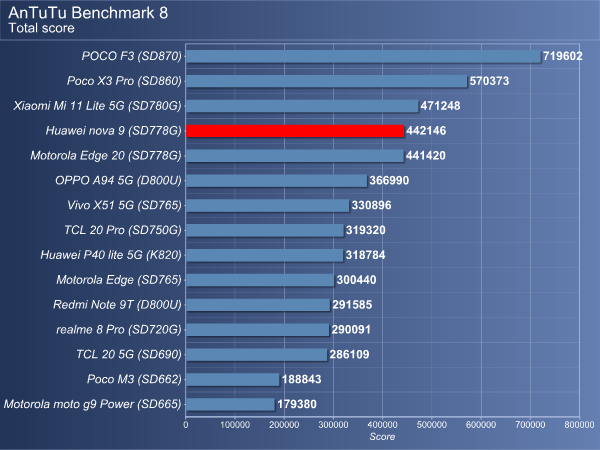Click the Motorola Edge 20 score bar
The height and width of the screenshot is (450, 600).
tap(295, 156)
